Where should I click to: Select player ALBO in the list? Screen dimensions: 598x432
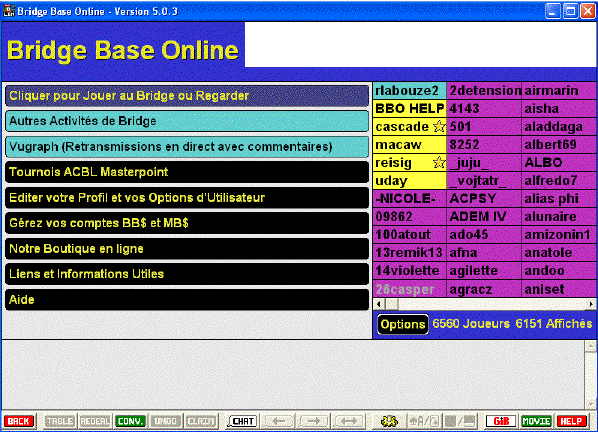click(x=559, y=162)
